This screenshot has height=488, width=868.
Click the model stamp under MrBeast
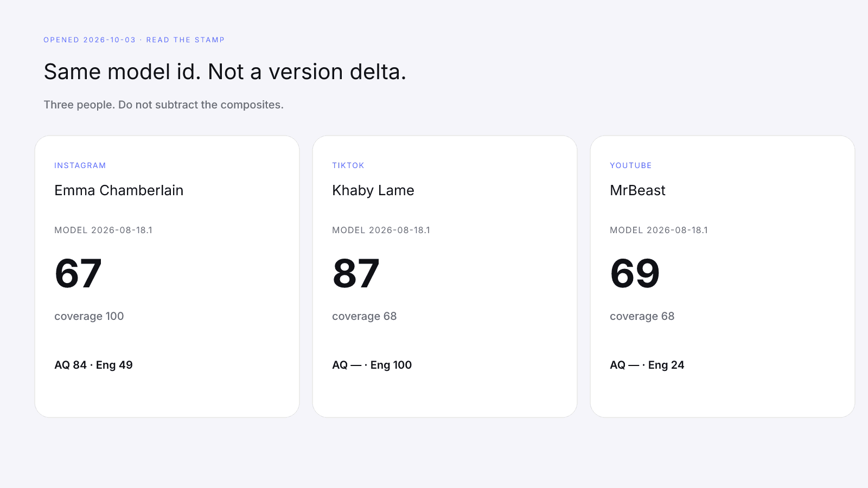click(659, 230)
